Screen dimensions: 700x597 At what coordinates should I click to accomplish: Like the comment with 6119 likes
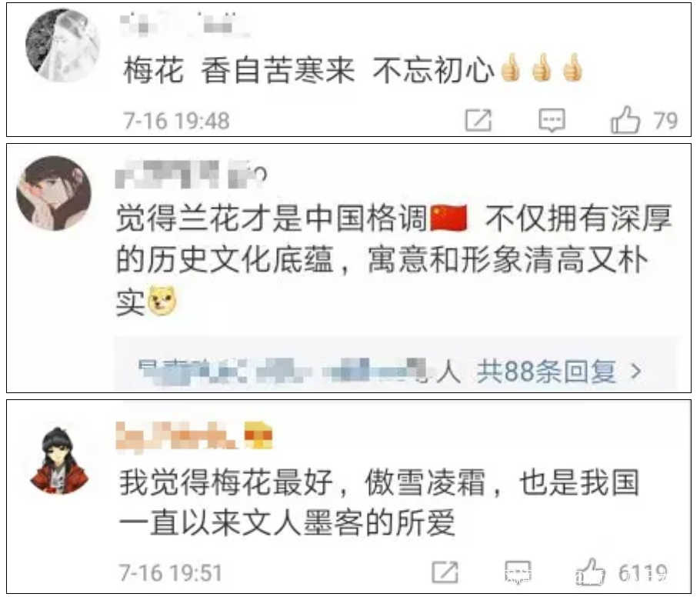point(590,572)
